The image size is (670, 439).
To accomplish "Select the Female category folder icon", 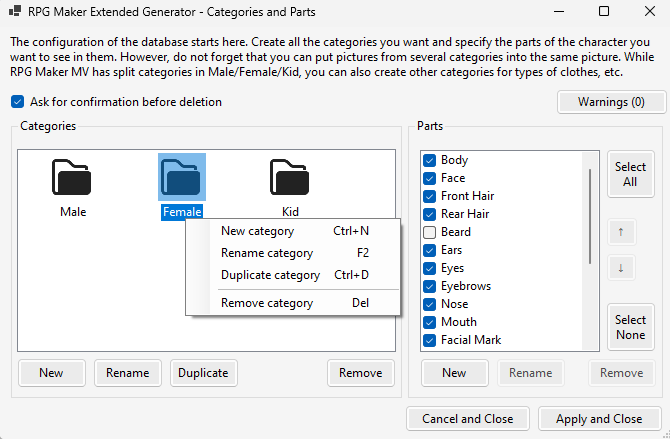I will click(x=181, y=177).
